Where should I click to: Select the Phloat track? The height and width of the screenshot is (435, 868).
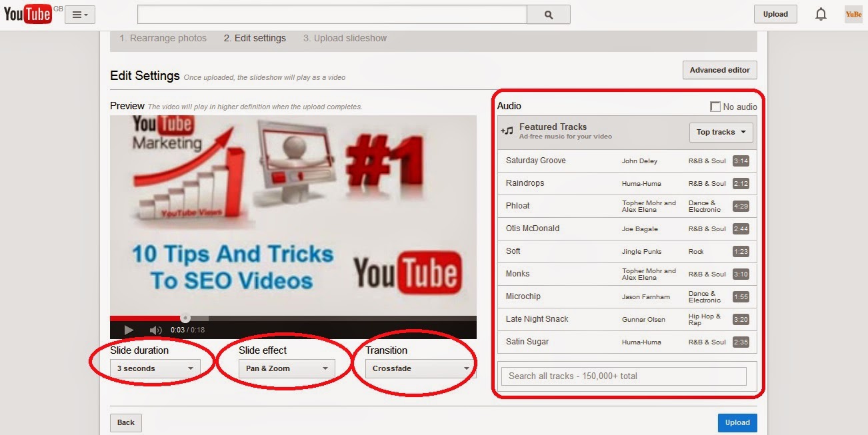pos(627,206)
